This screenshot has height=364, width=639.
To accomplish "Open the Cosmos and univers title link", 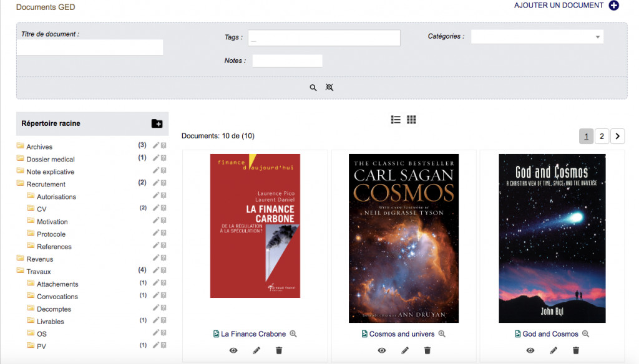I will pyautogui.click(x=402, y=334).
